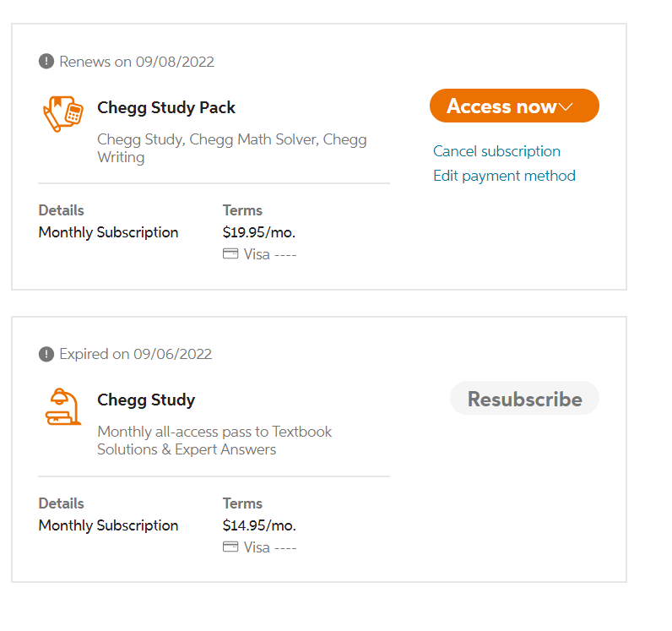Screen dimensions: 672x631
Task: Cancel subscription for Chegg Study Pack
Action: point(496,151)
